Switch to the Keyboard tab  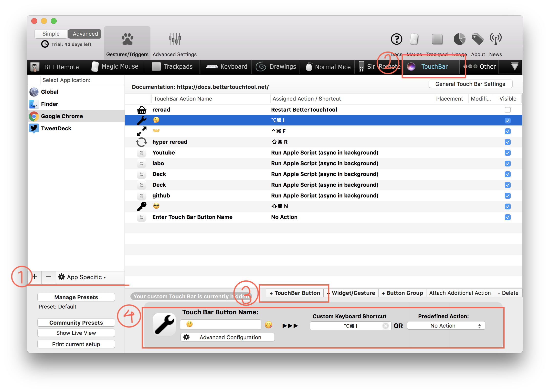click(227, 67)
